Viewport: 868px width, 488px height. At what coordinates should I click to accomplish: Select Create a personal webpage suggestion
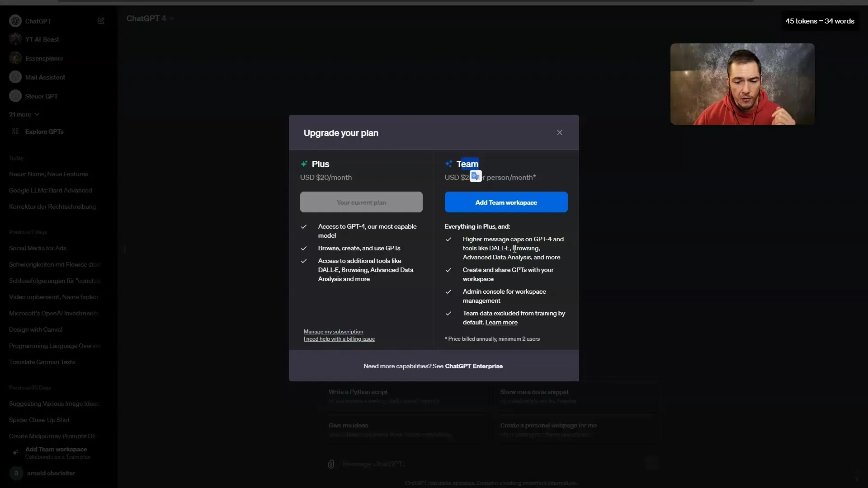(x=576, y=430)
